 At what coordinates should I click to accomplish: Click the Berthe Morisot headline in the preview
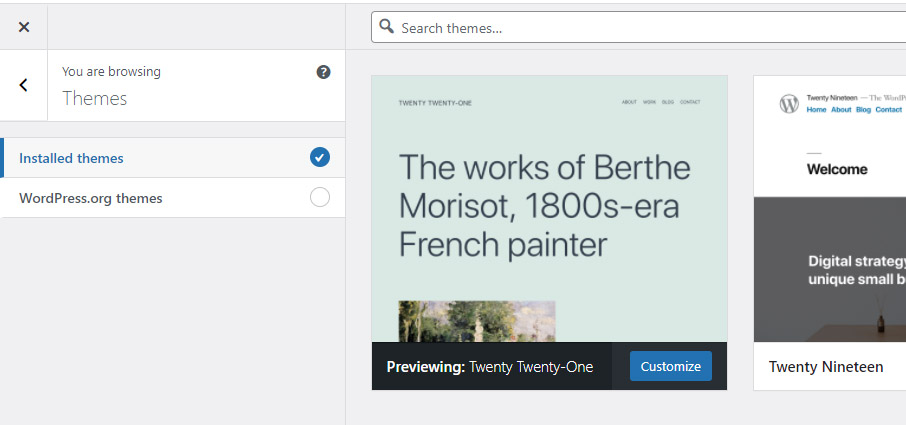(x=544, y=206)
